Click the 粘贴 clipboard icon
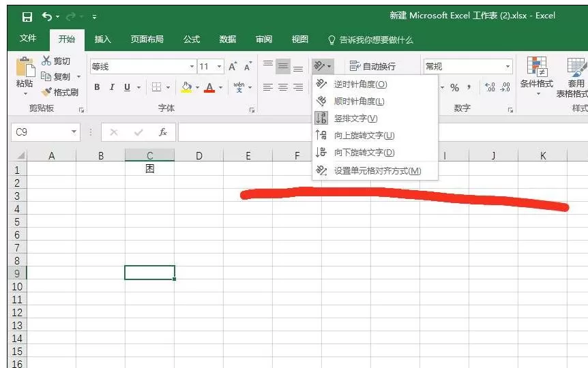The image size is (588, 368). click(25, 67)
